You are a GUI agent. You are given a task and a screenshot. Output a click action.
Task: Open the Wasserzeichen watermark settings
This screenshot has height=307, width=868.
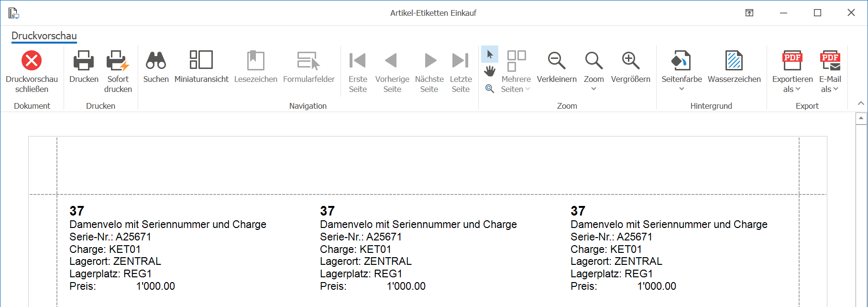(x=734, y=67)
